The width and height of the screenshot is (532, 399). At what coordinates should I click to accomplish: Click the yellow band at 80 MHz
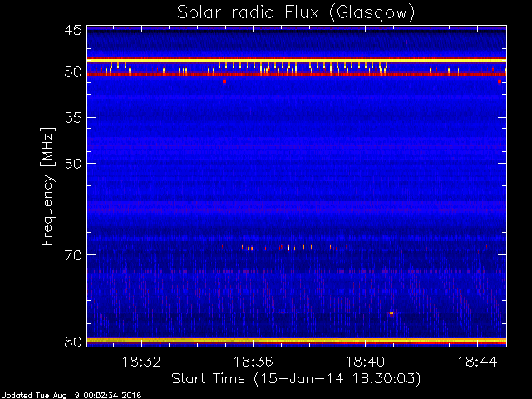pyautogui.click(x=297, y=341)
